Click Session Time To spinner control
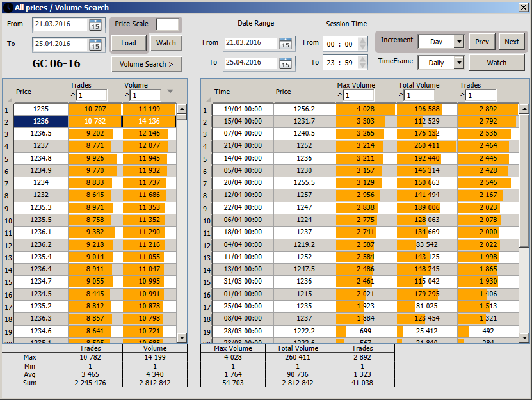This screenshot has width=532, height=400. (x=362, y=63)
